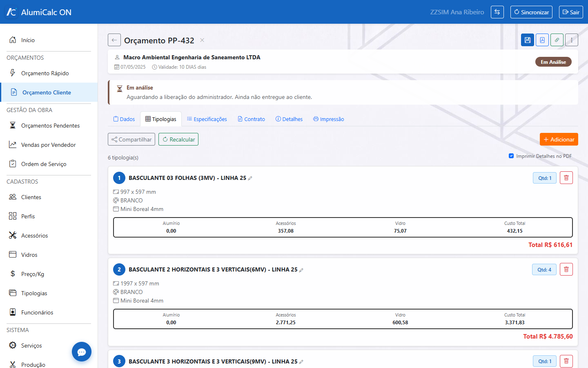
Task: Click the orange Adicionar button
Action: (x=559, y=139)
